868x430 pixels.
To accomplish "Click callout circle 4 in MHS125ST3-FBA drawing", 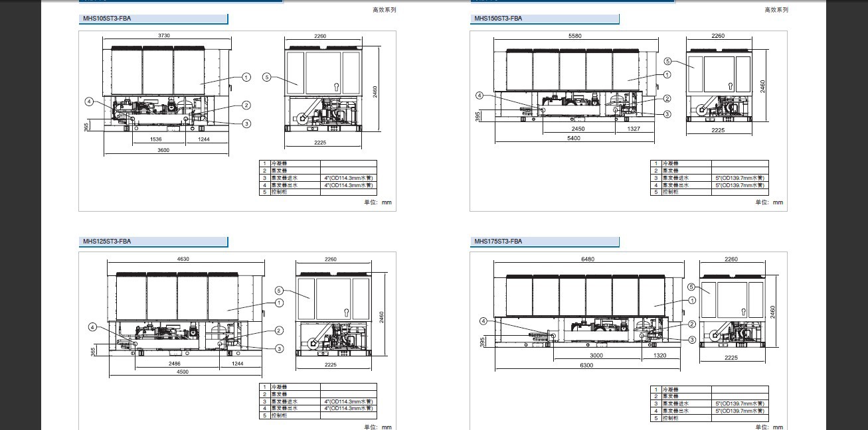I will 93,326.
